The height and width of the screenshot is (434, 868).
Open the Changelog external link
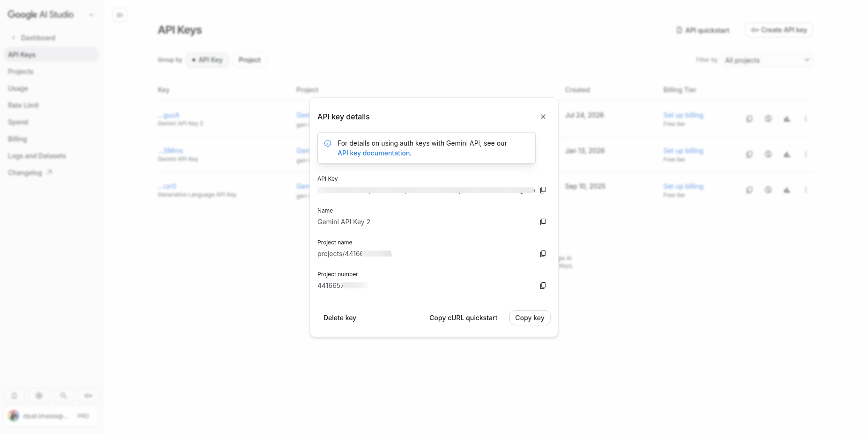click(x=30, y=173)
